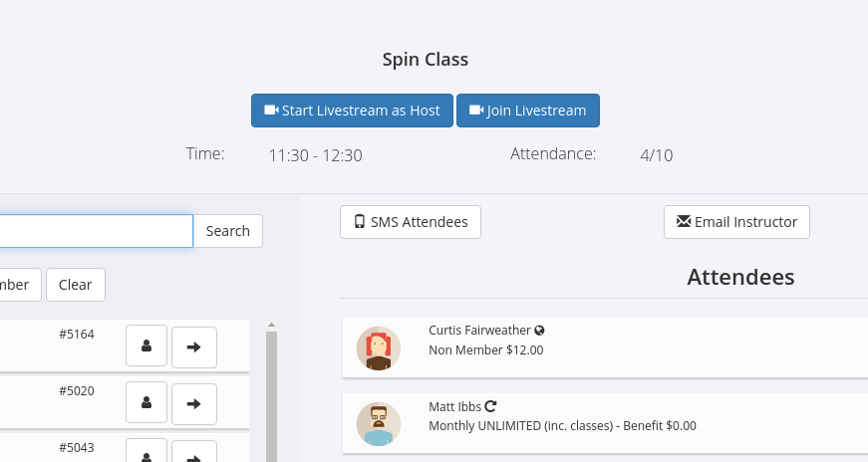Image resolution: width=868 pixels, height=462 pixels.
Task: Click arrow icon for member #5043
Action: point(194,454)
